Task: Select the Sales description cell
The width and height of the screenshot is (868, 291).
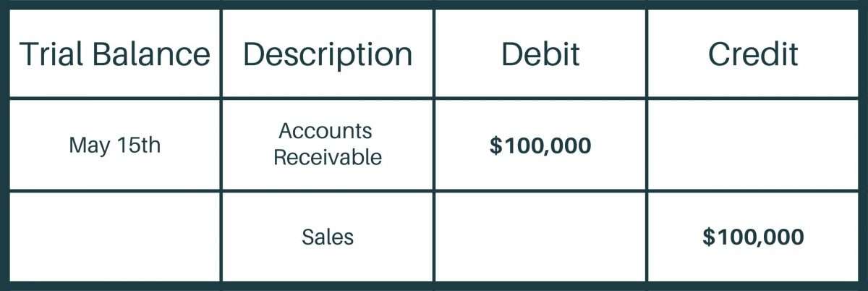Action: (327, 237)
